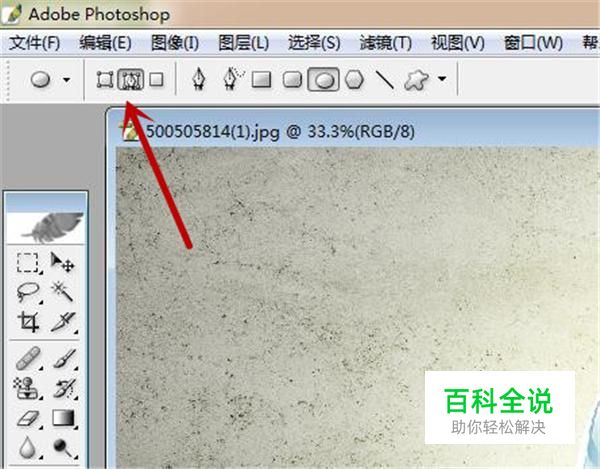Open the 窗口(W) menu
The width and height of the screenshot is (600, 469).
point(533,43)
